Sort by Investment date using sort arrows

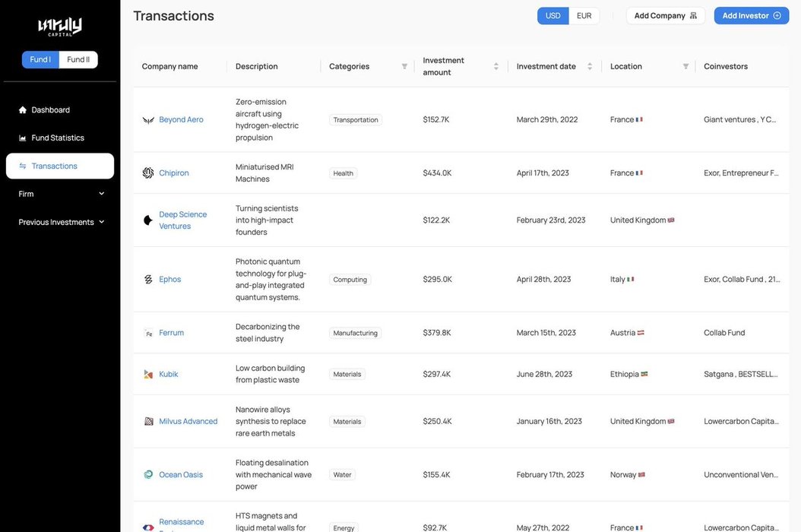click(590, 66)
